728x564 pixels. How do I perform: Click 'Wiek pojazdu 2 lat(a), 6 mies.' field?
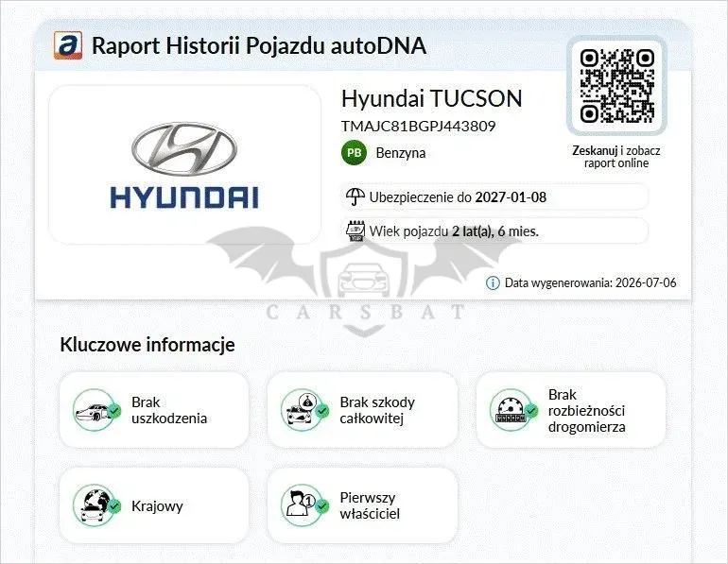[494, 231]
